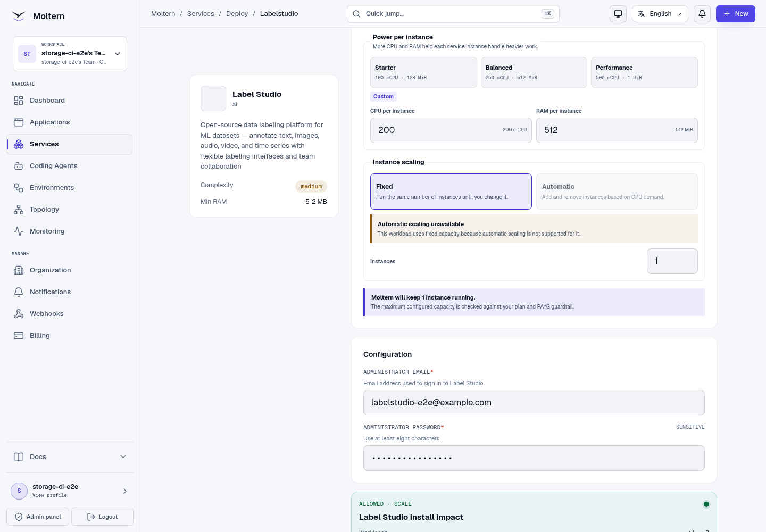Viewport: 766px width, 532px height.
Task: Expand the Docs section
Action: click(x=70, y=457)
